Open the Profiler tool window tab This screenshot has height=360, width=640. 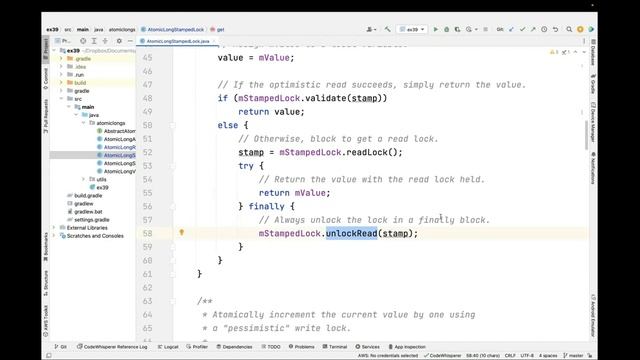[197, 347]
